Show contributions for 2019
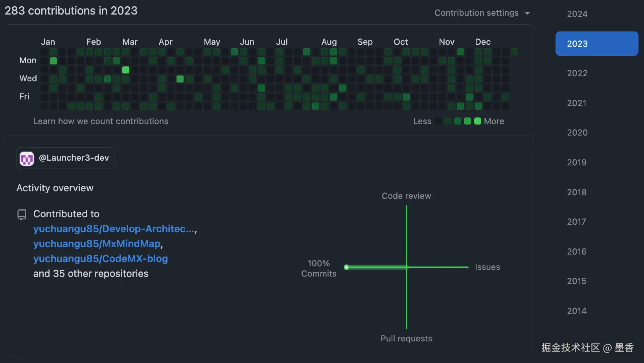The height and width of the screenshot is (363, 644). pyautogui.click(x=576, y=162)
